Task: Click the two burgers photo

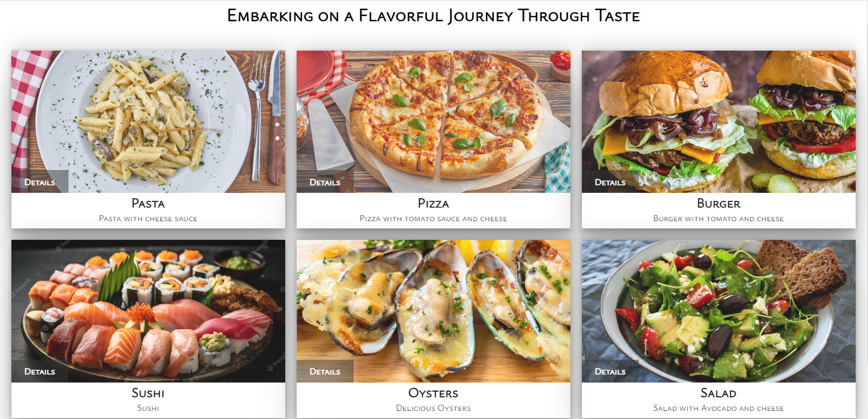Action: [719, 114]
